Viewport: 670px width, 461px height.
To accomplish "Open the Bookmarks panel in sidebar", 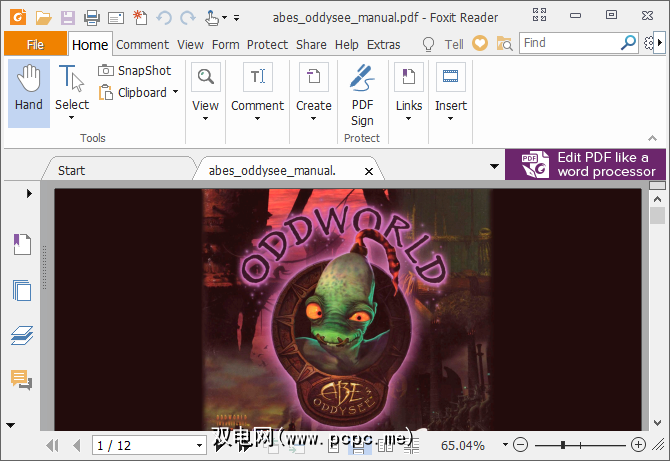I will [22, 244].
